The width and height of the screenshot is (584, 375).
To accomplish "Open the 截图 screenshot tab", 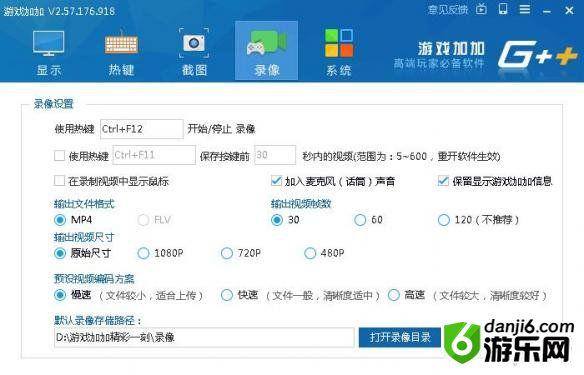I will point(194,53).
